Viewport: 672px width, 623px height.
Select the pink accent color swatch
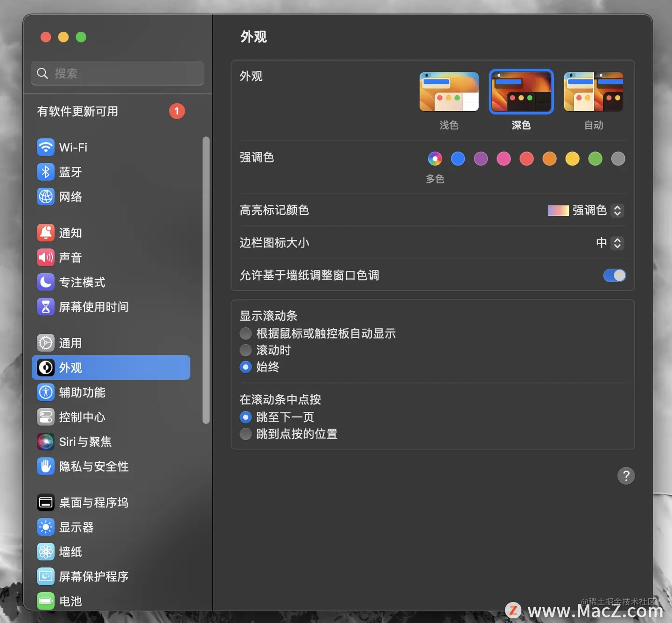(x=504, y=159)
